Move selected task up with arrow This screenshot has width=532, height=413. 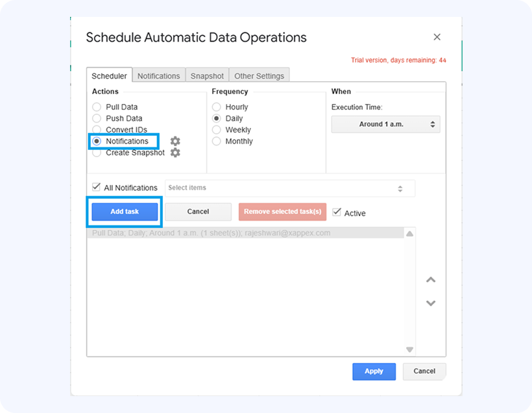[430, 280]
